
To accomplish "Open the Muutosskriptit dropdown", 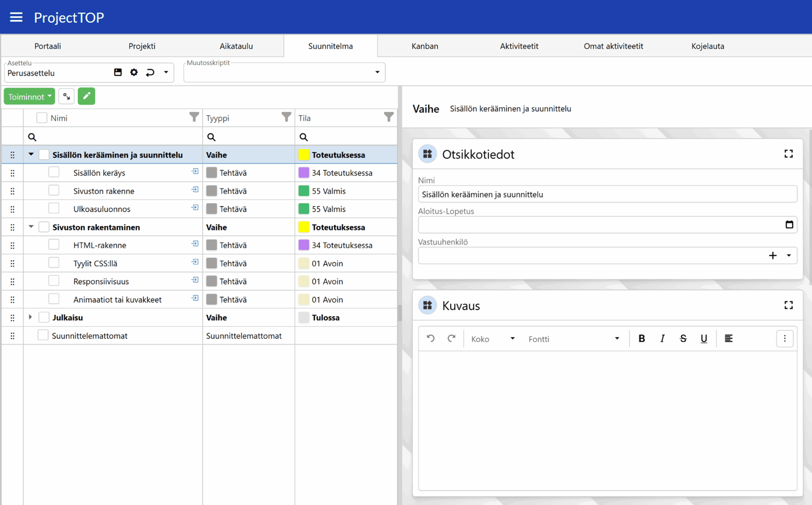I will (x=377, y=72).
